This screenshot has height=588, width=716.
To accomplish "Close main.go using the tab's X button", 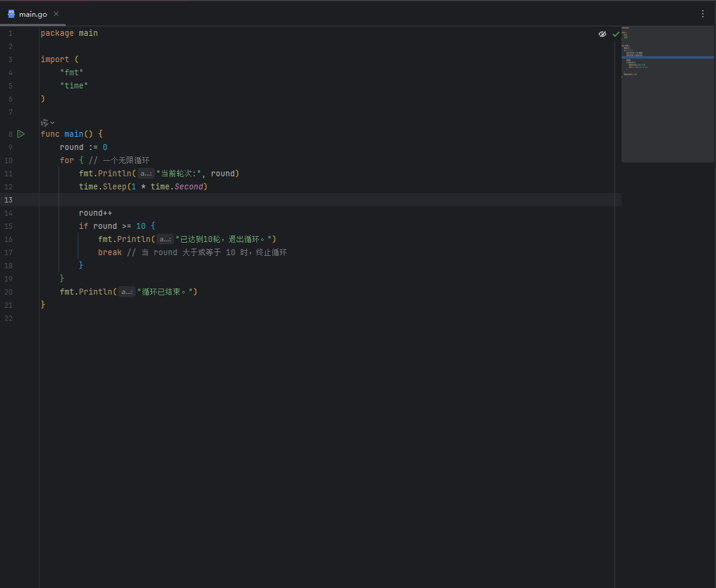I will (56, 13).
